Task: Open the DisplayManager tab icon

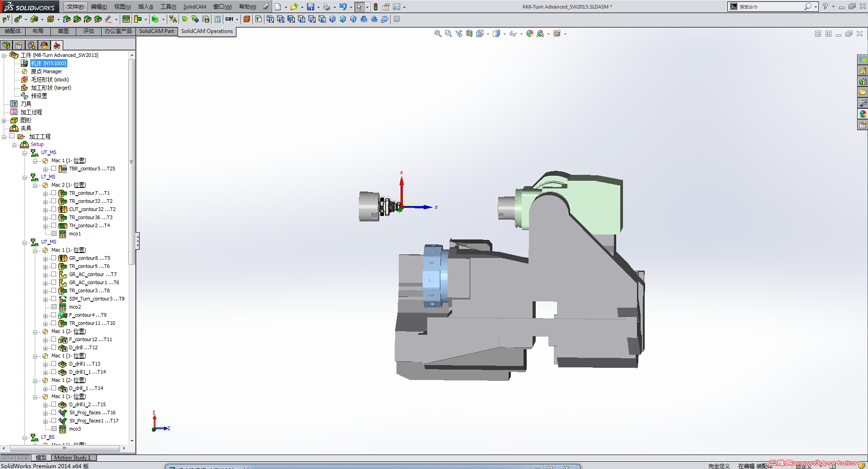Action: (44, 45)
